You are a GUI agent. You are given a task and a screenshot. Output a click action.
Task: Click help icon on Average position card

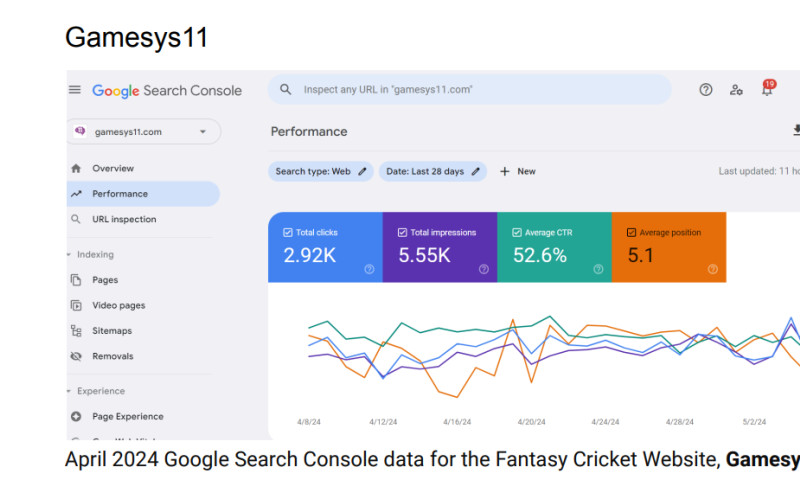tap(713, 268)
